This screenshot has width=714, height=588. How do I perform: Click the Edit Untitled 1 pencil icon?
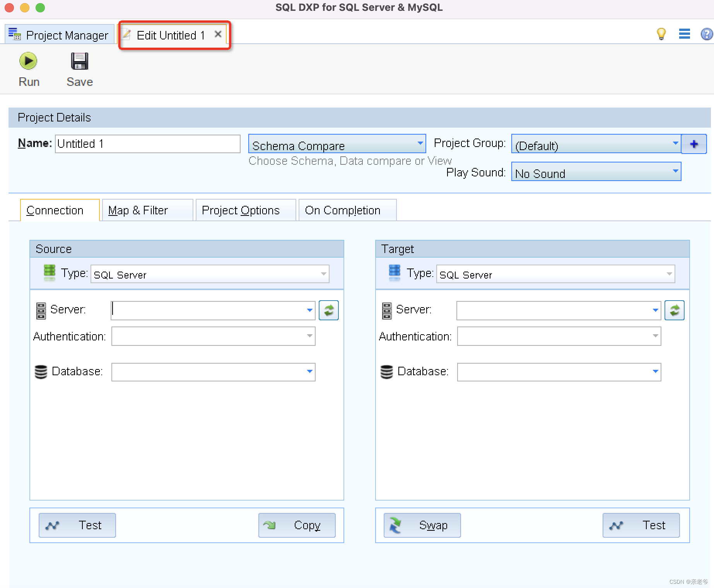(126, 34)
